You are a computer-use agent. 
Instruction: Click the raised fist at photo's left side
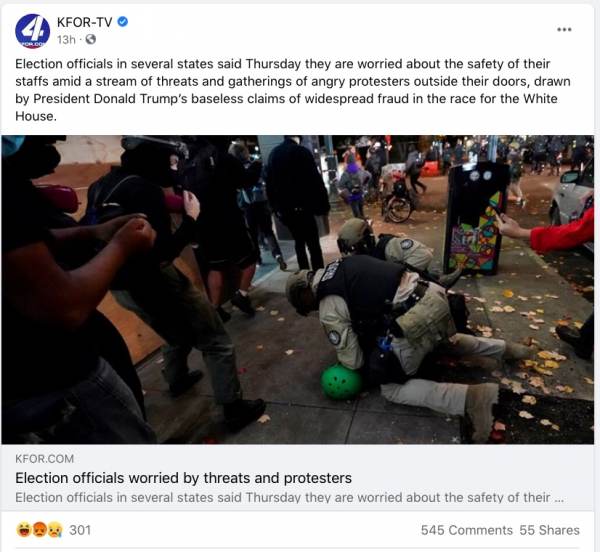[x=135, y=235]
